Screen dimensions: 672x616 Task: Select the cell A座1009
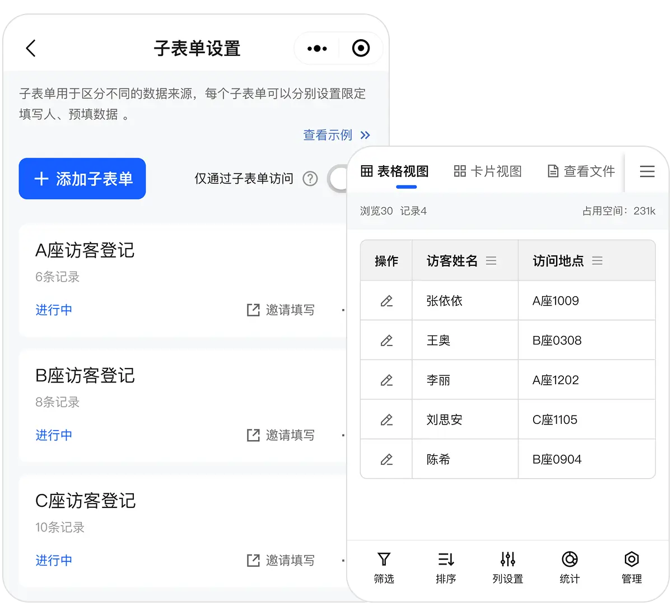(587, 301)
